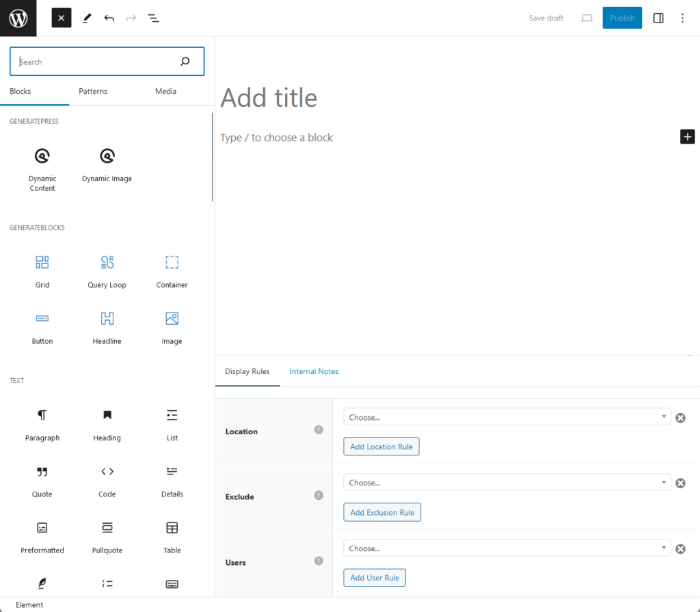Viewport: 700px width, 612px height.
Task: Click Add Location Rule
Action: tap(381, 447)
